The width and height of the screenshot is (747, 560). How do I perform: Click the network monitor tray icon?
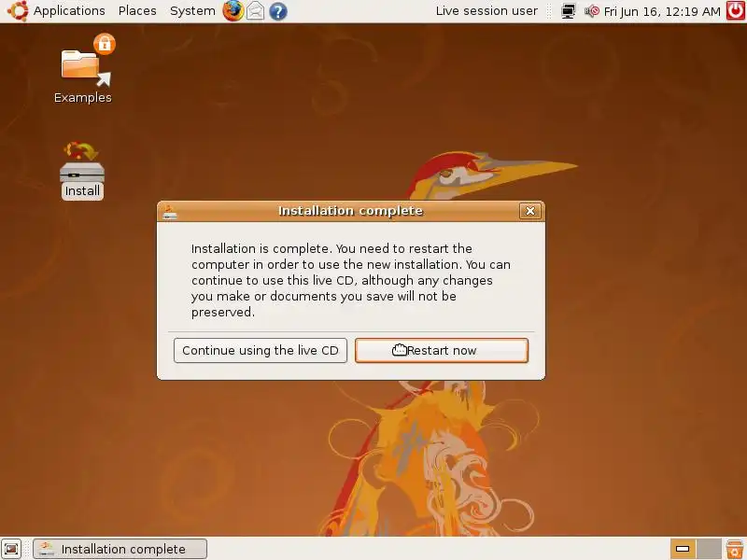(568, 11)
